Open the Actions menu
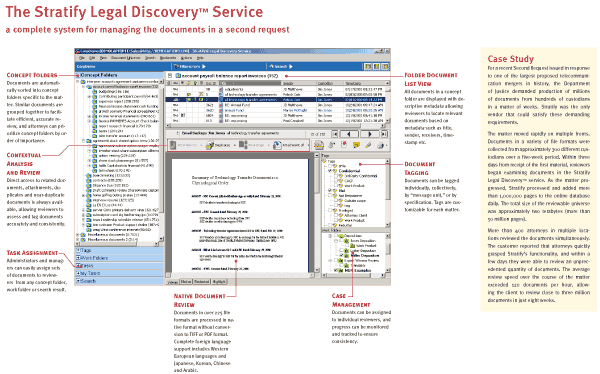The height and width of the screenshot is (374, 600). tap(186, 58)
